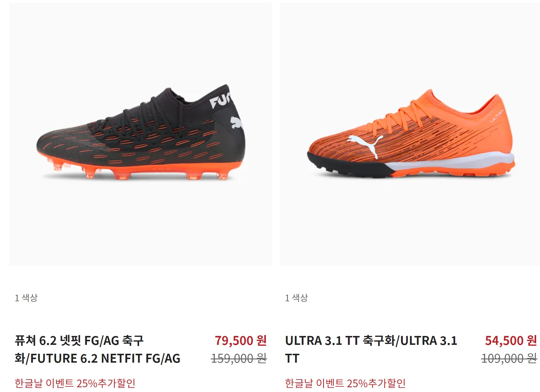This screenshot has width=540, height=392.
Task: Open the 퓨쳐 6.2 넷핏 FG/AG product title
Action: (98, 349)
